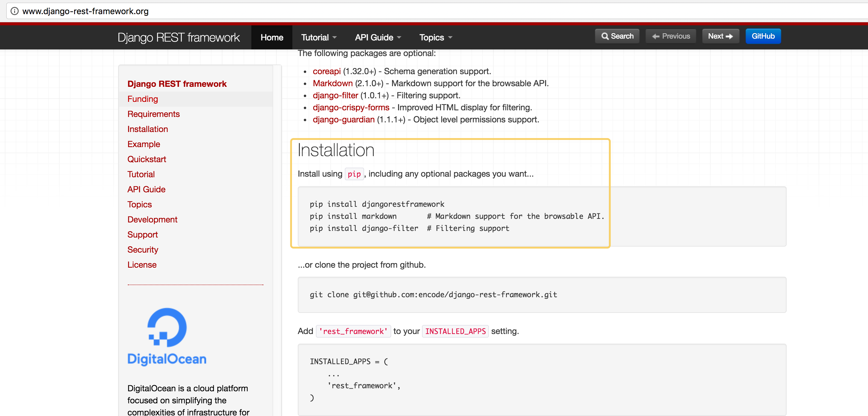Select the Home tab in navbar
Screen dimensions: 868x416
click(272, 37)
